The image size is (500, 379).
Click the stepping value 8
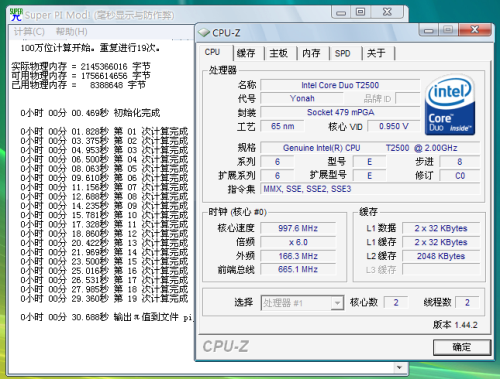coord(460,162)
